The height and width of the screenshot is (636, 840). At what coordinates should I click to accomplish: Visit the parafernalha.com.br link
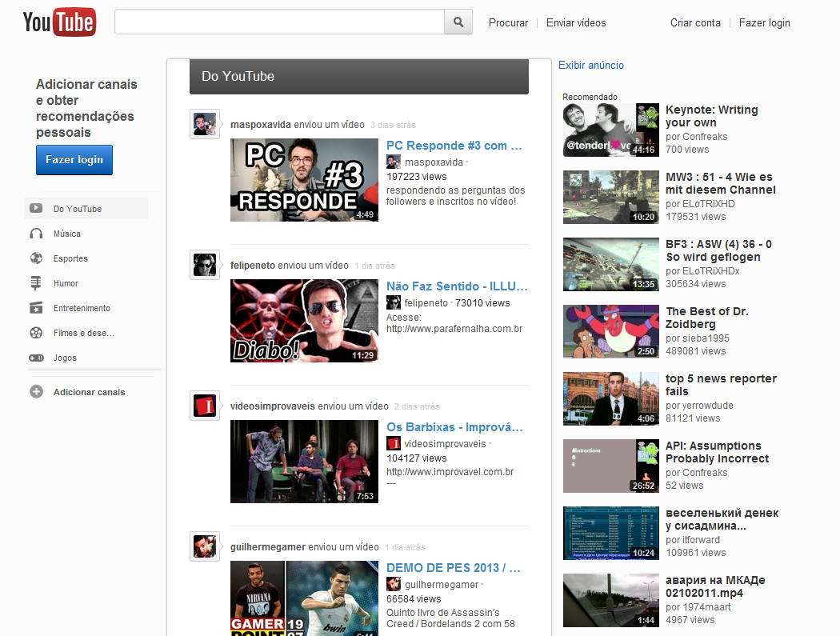click(456, 328)
